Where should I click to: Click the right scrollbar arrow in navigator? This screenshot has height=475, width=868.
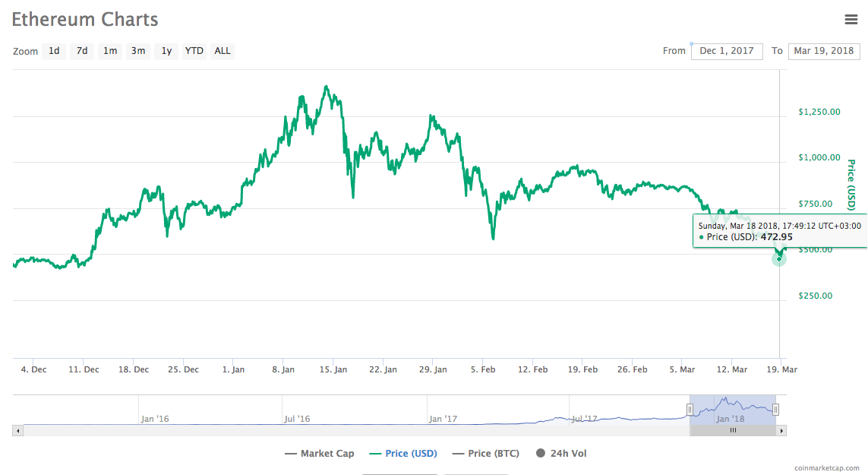click(782, 430)
